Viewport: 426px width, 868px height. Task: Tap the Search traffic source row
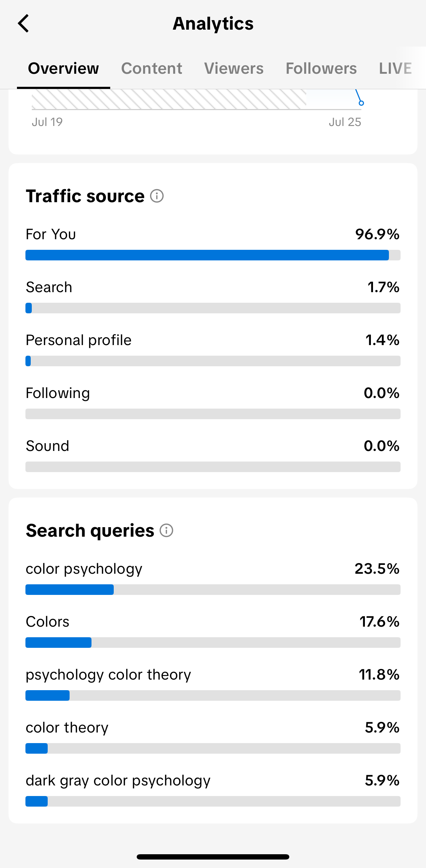tap(213, 296)
